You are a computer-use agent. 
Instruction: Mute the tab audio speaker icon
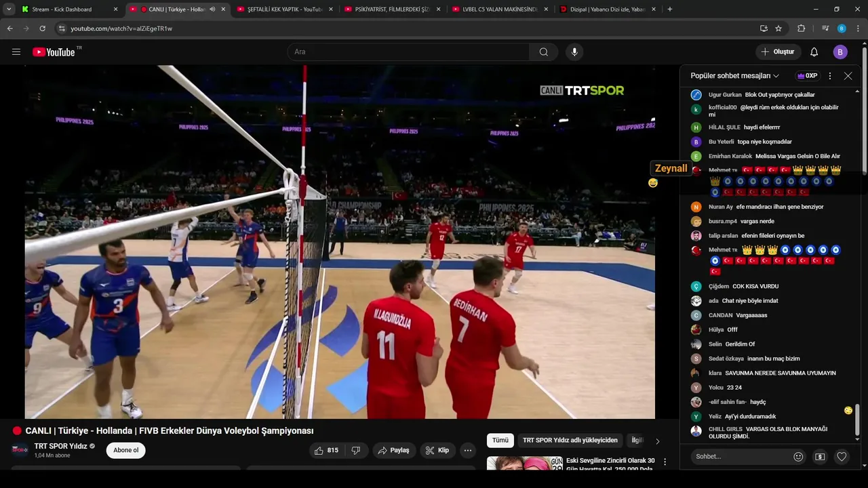[212, 9]
